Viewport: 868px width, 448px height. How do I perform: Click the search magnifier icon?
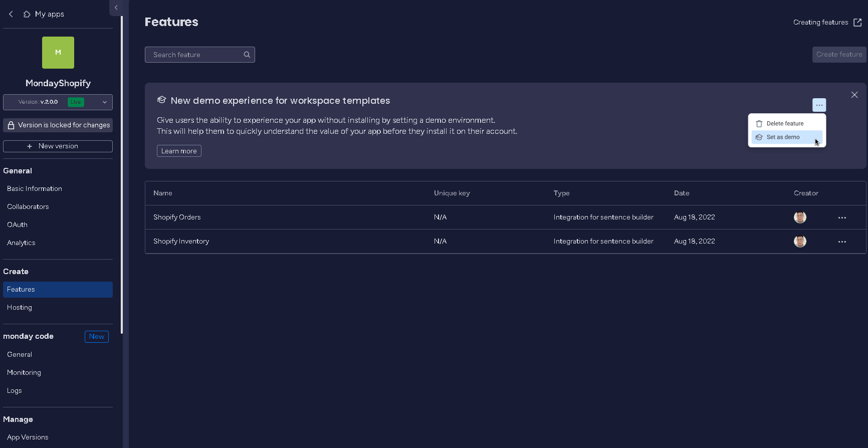click(247, 55)
